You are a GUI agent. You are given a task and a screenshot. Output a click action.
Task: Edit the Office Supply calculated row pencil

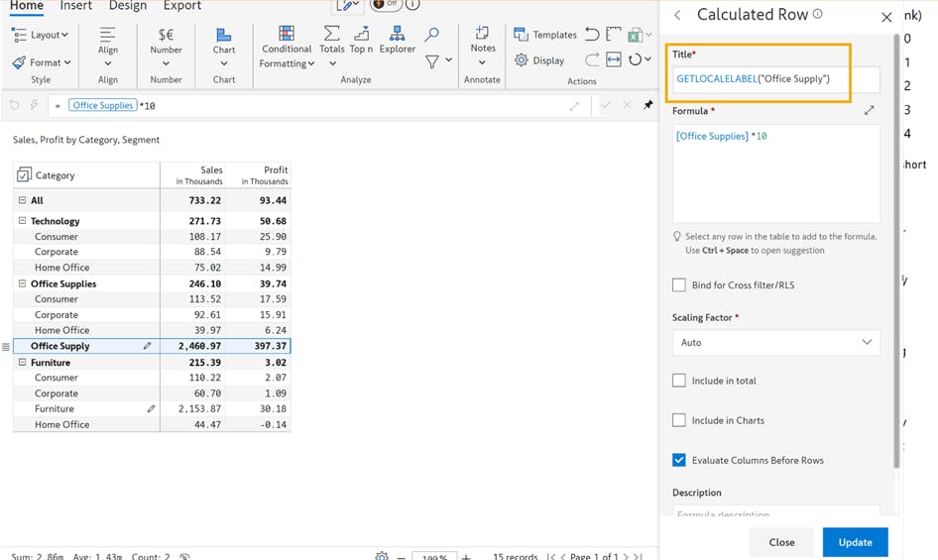(x=147, y=346)
